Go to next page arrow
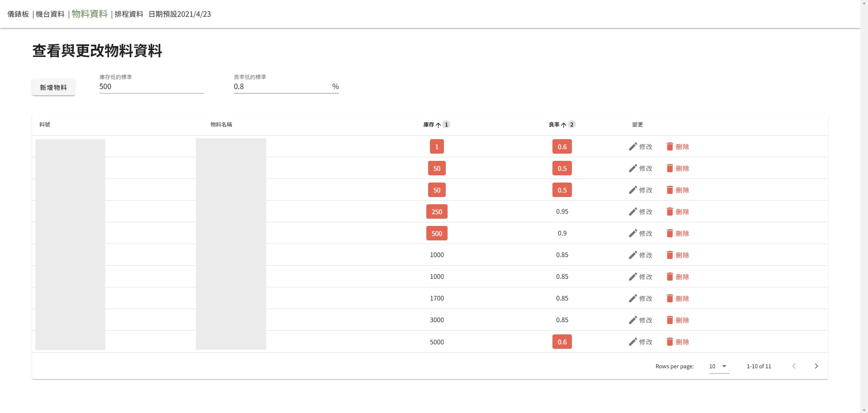868x413 pixels. (x=816, y=366)
